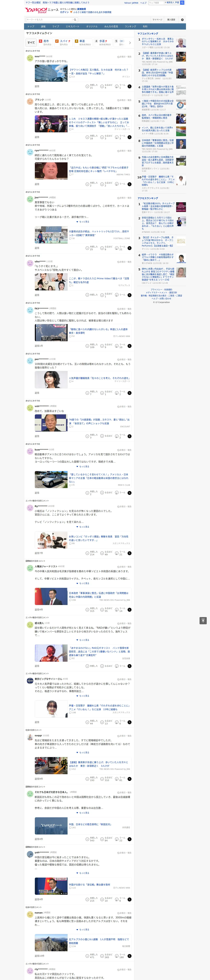
Task: Expand もっと見る on jos*****'s comment
Action: click(83, 221)
